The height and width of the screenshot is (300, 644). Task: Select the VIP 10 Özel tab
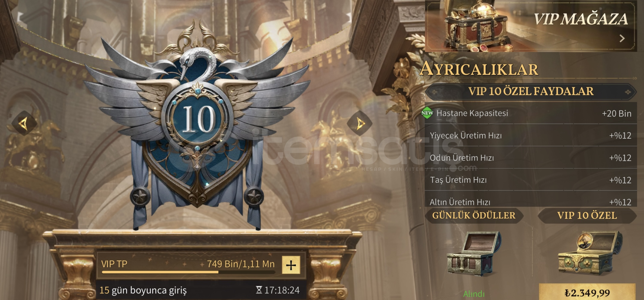(587, 215)
